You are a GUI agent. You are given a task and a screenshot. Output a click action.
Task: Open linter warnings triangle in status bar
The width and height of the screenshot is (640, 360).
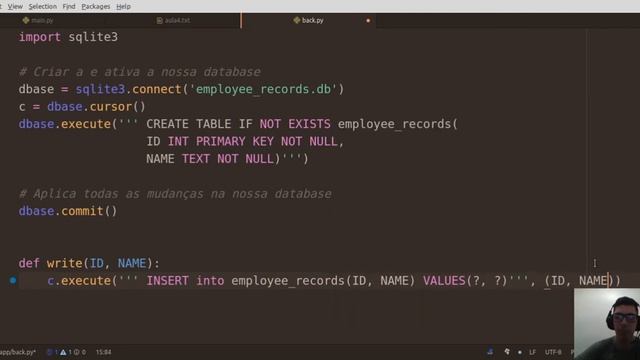click(63, 352)
